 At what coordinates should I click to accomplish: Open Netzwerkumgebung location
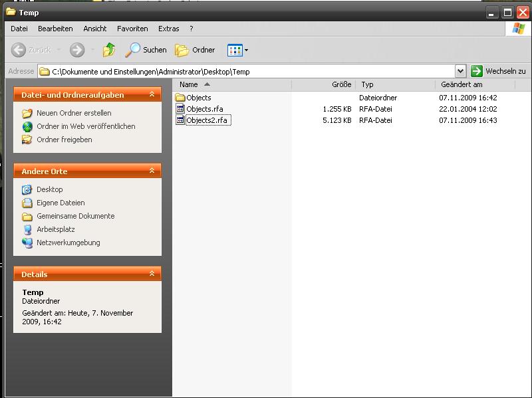[x=68, y=243]
